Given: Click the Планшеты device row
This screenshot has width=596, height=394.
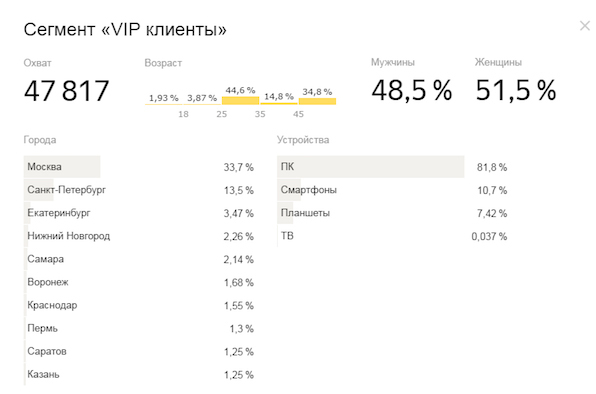Looking at the screenshot, I should tap(392, 213).
